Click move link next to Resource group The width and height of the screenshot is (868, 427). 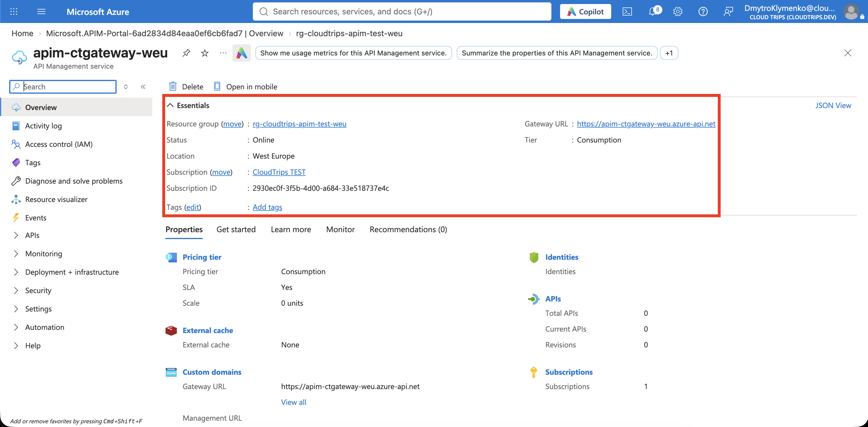click(x=232, y=124)
